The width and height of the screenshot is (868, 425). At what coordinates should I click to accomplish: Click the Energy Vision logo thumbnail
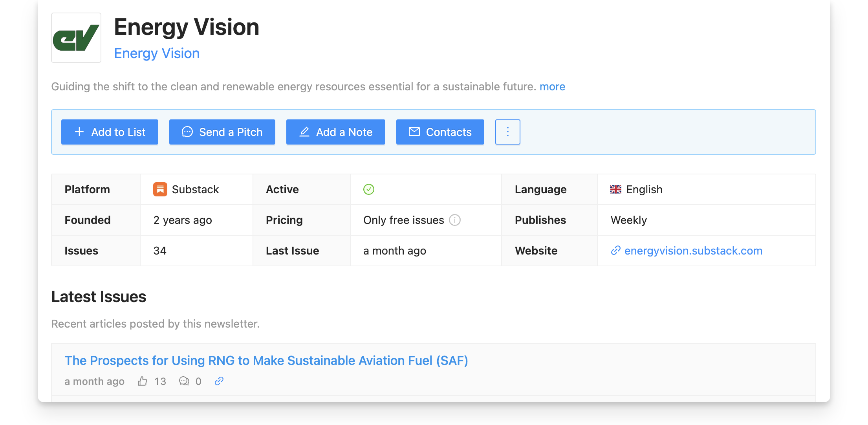(76, 38)
